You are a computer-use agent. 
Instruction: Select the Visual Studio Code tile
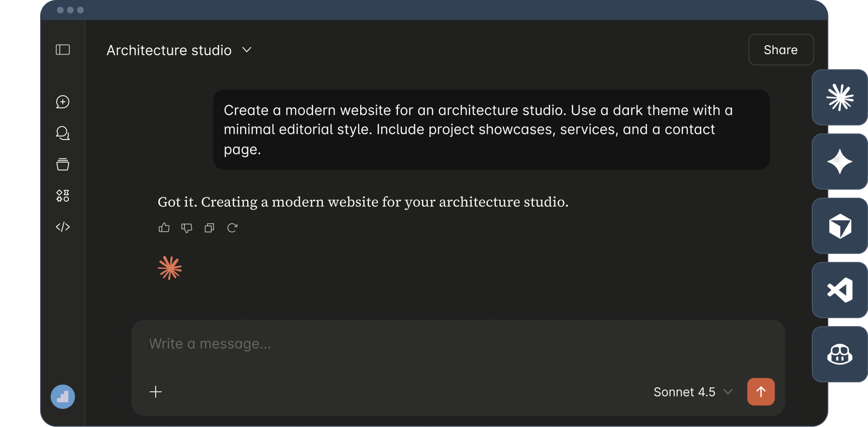click(x=840, y=290)
